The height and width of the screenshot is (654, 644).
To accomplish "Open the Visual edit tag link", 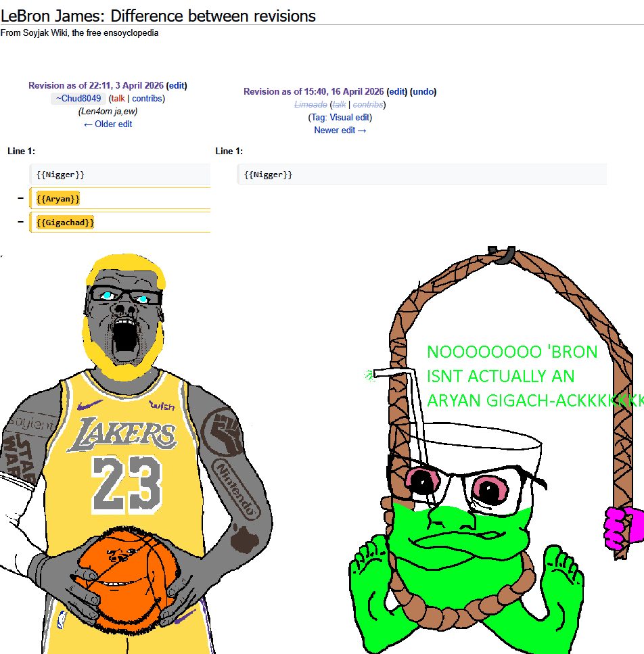I will click(x=350, y=118).
